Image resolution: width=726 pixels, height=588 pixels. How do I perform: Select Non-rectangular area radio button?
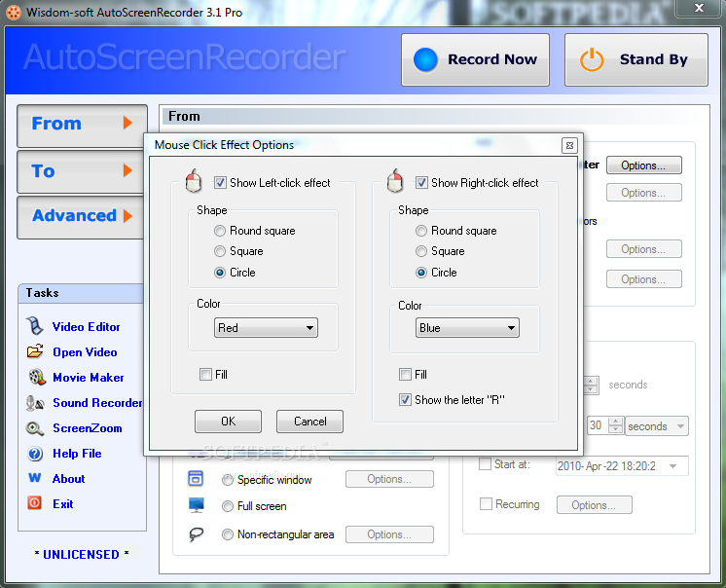point(228,534)
